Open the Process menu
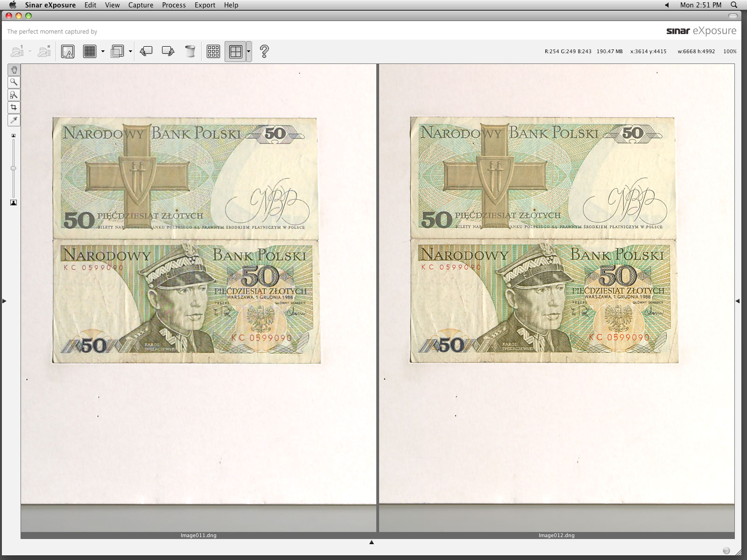 point(174,5)
